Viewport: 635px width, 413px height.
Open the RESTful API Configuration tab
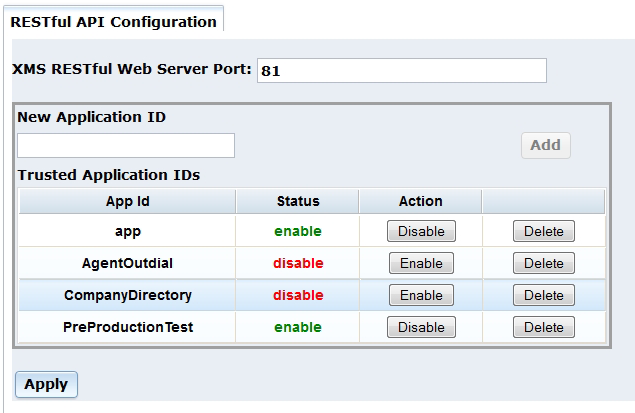(113, 21)
